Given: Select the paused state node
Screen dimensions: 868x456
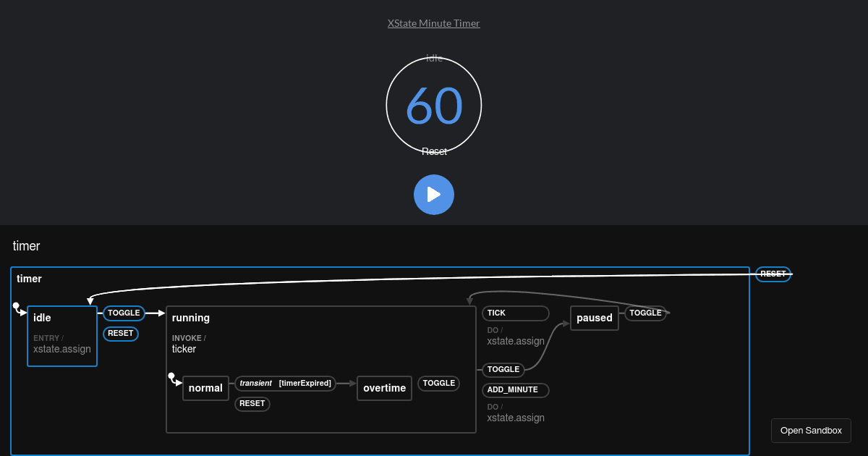Looking at the screenshot, I should 594,317.
